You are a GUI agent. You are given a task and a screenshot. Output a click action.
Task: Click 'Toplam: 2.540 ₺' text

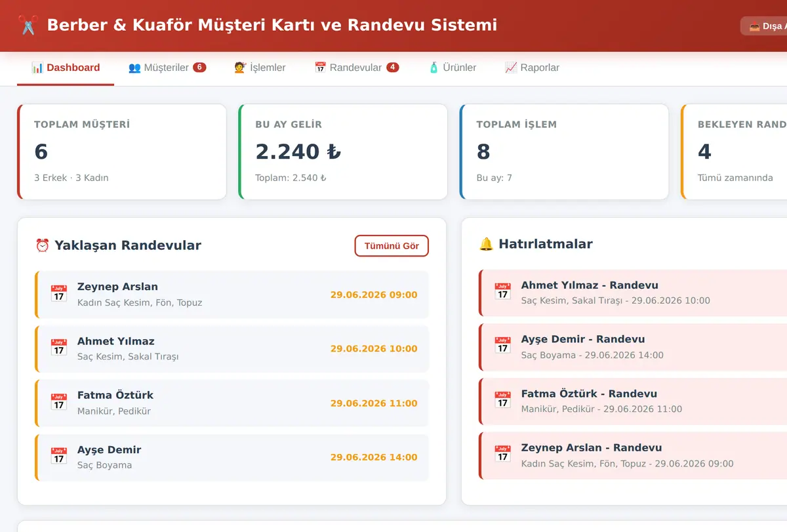click(291, 178)
